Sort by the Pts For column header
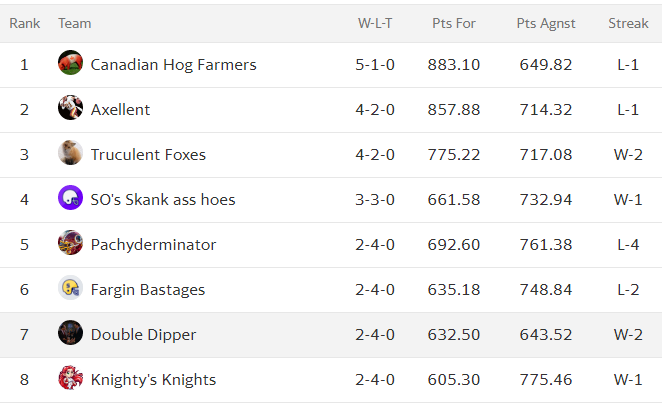The height and width of the screenshot is (405, 662). tap(454, 23)
